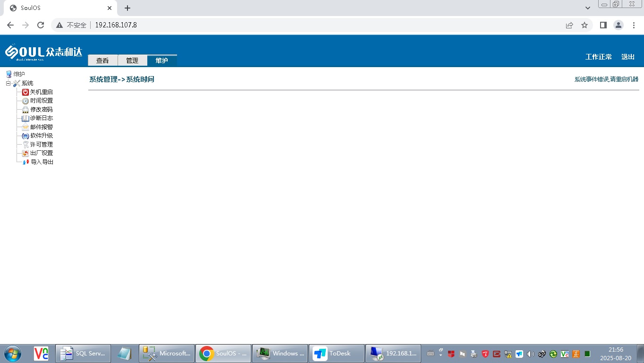Select the SoulOS browser tab

(x=60, y=8)
